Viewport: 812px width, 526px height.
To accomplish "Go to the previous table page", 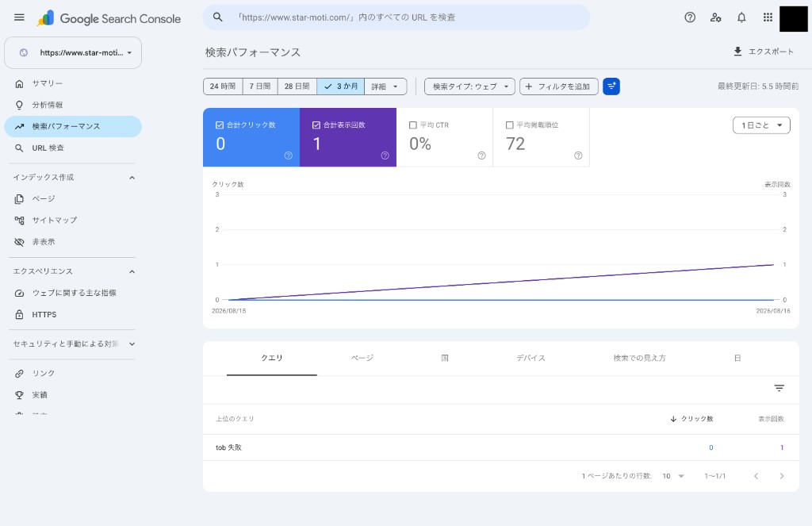I will coord(756,476).
